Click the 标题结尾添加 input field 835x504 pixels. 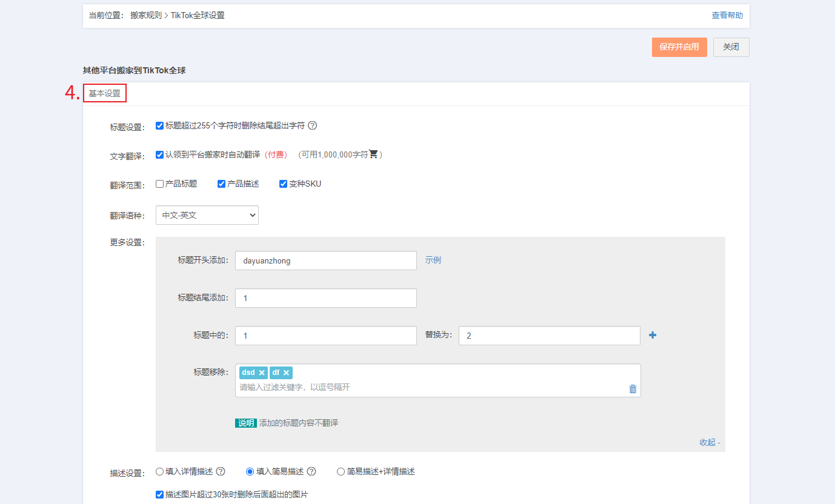pos(326,298)
